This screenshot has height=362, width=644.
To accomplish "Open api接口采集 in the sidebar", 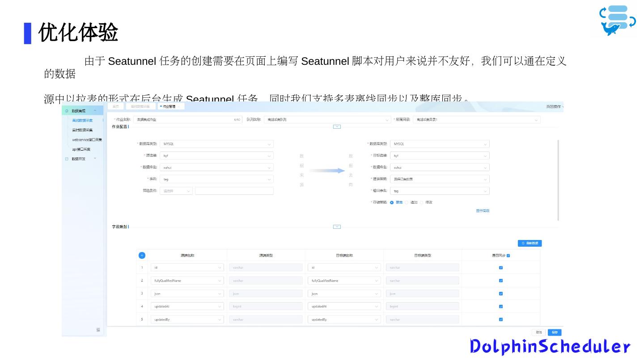I will (81, 149).
